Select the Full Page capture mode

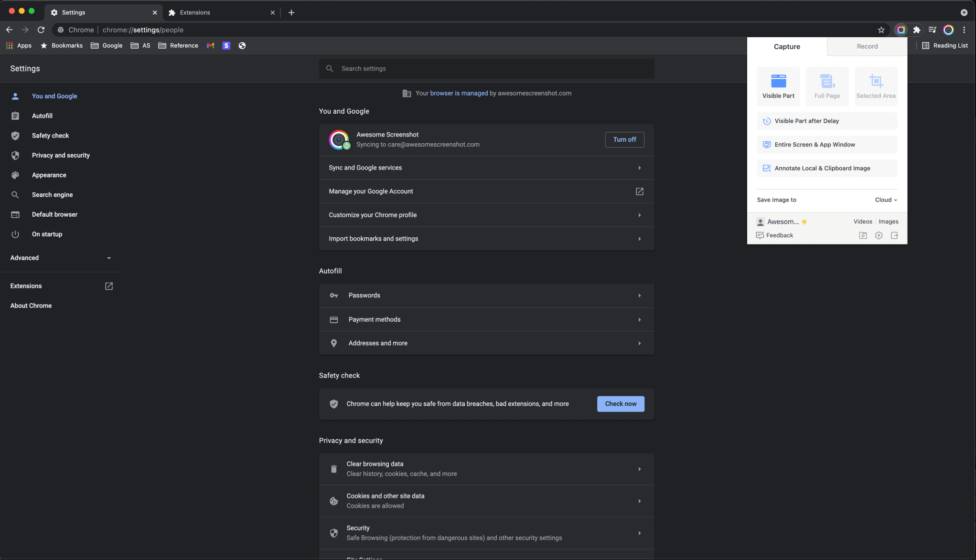coord(827,86)
